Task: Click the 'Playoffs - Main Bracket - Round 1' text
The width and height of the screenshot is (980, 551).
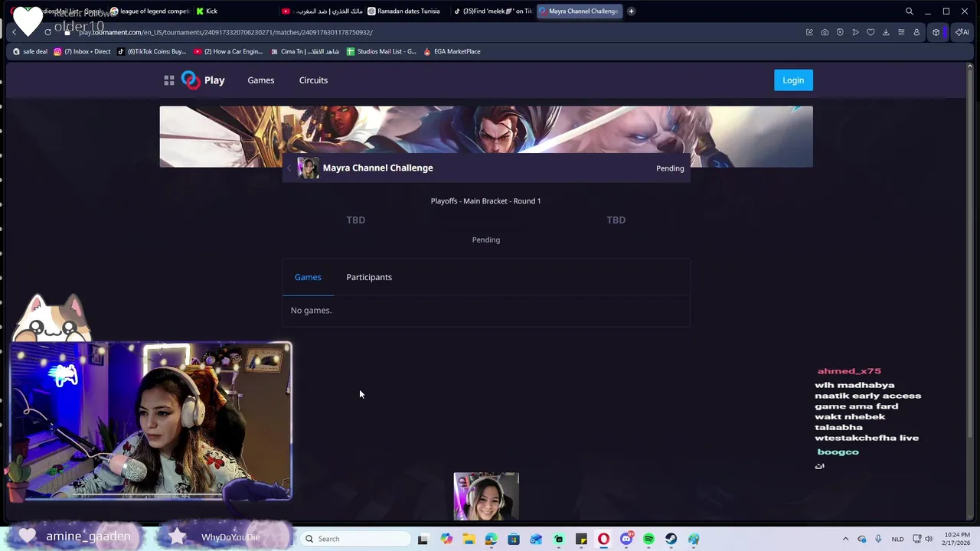Action: pos(485,201)
